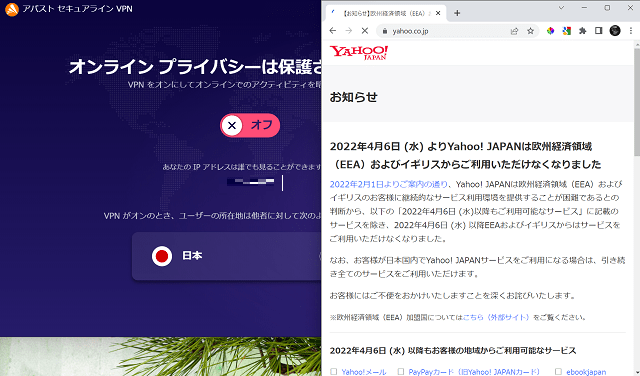The width and height of the screenshot is (640, 376).
Task: Maximize the Chrome window
Action: pos(607,8)
